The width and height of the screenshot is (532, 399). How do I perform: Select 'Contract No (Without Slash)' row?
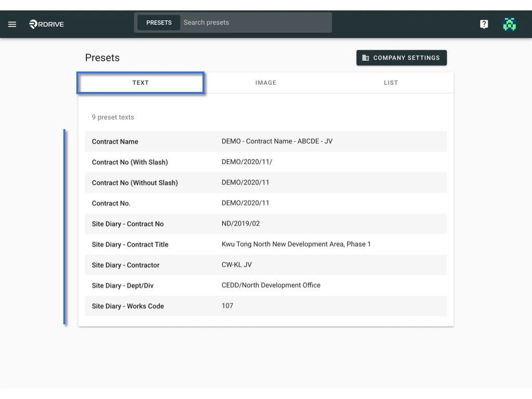(x=265, y=182)
